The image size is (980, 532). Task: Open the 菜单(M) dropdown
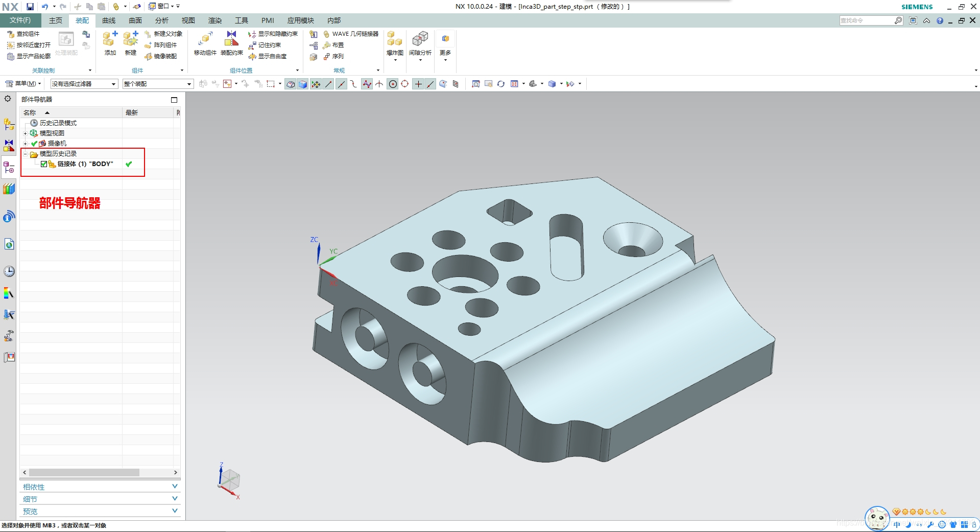[x=23, y=83]
